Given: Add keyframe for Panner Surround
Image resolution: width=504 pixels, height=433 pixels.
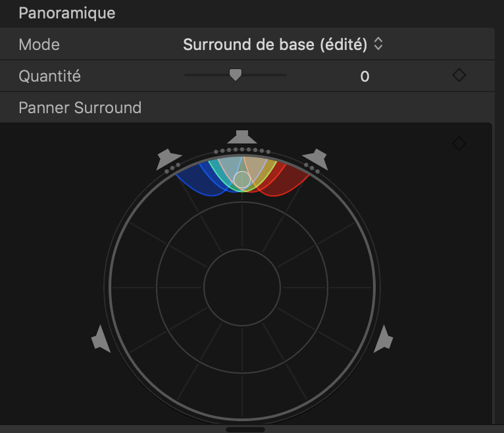Looking at the screenshot, I should click(459, 143).
